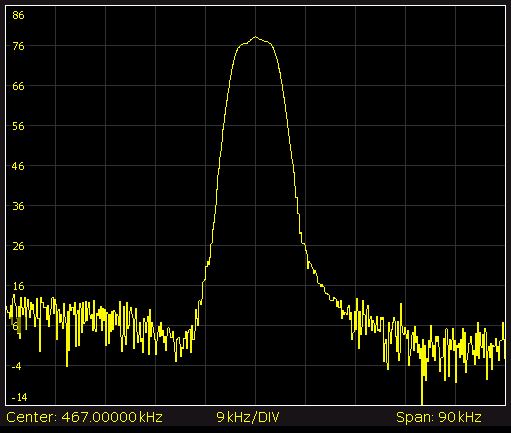The height and width of the screenshot is (433, 511).
Task: Click the 46 level axis label
Action: click(18, 166)
